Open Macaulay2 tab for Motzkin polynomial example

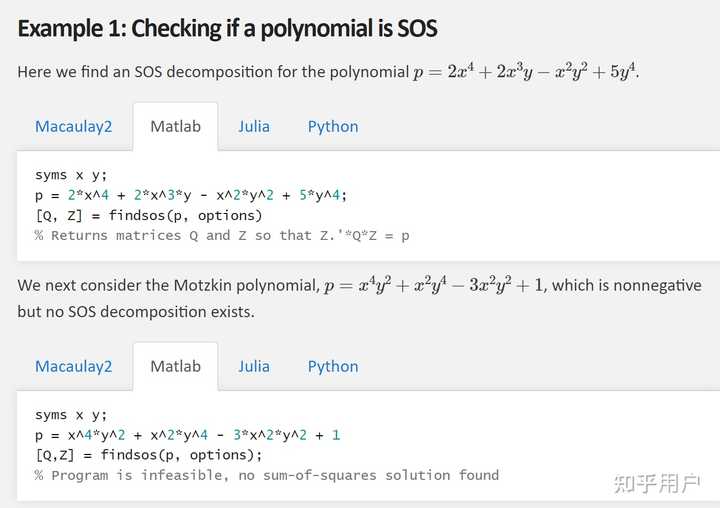(73, 366)
